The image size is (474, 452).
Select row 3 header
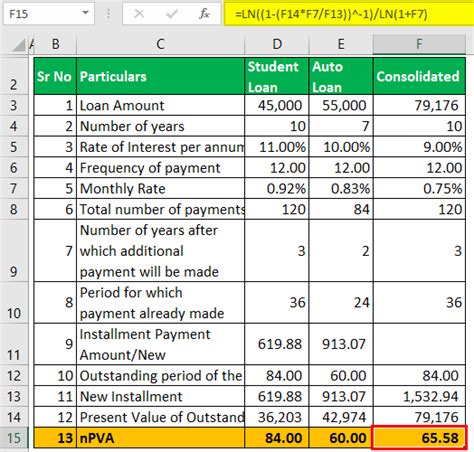pos(14,105)
